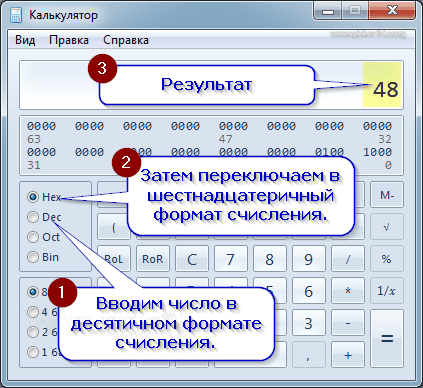Choose the Oct radio option
Screen dimensions: 423x388
(x=44, y=237)
